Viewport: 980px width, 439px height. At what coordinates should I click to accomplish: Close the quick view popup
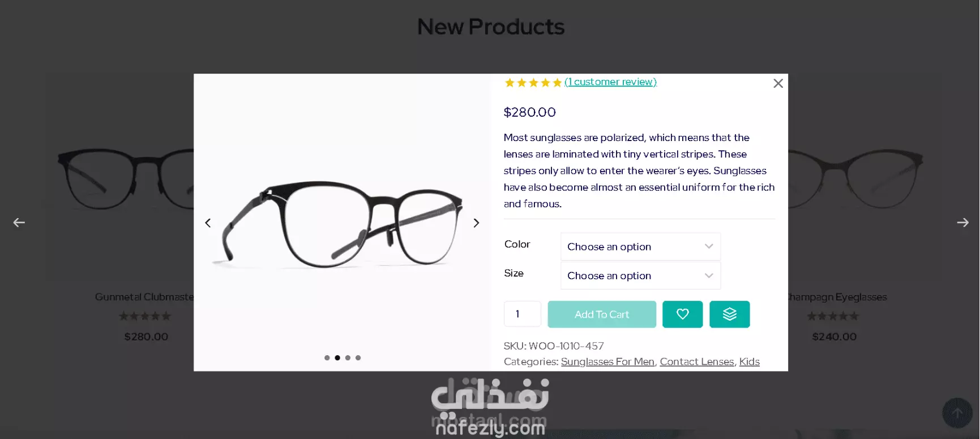pyautogui.click(x=778, y=83)
